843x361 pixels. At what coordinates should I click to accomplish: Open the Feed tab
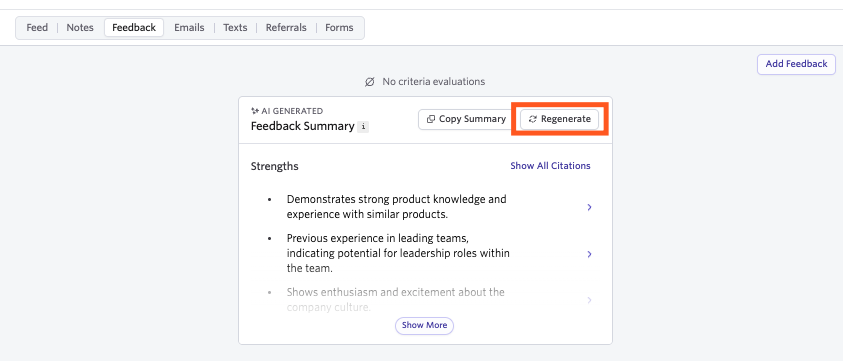click(37, 27)
